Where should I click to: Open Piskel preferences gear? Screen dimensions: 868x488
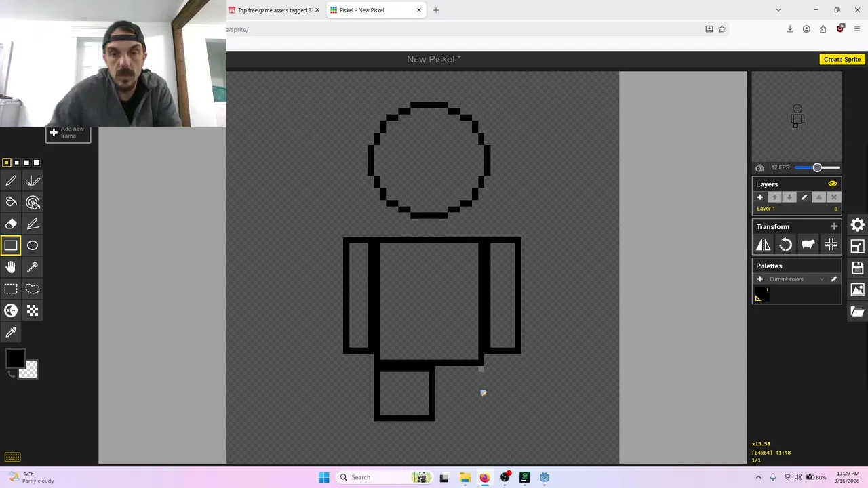858,224
